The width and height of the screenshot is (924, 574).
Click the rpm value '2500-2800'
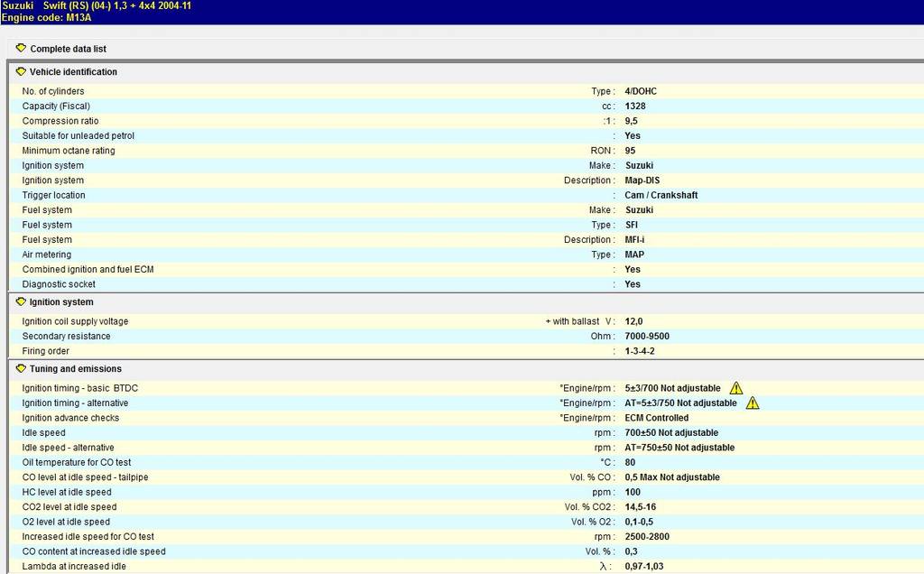click(x=647, y=536)
